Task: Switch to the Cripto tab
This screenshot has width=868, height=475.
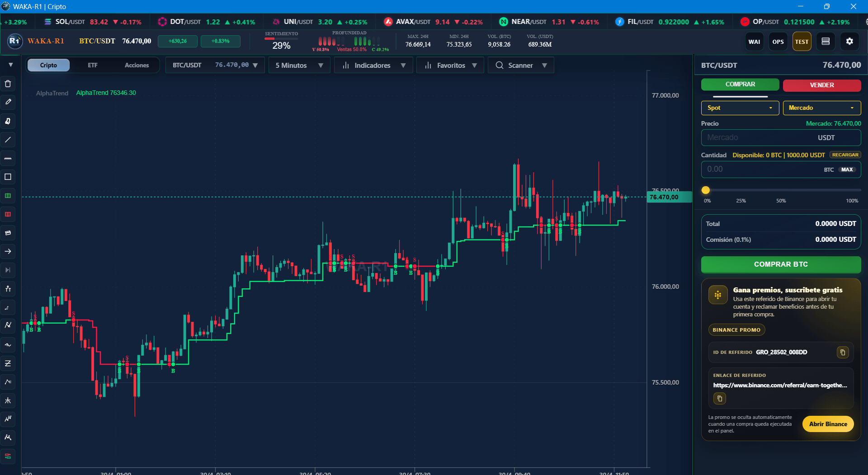Action: (48, 65)
